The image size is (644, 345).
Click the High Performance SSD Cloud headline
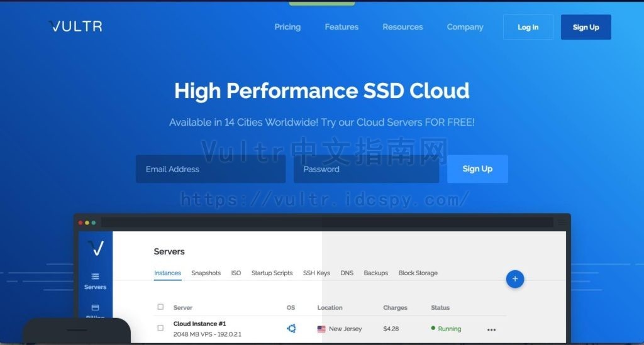[x=321, y=90]
